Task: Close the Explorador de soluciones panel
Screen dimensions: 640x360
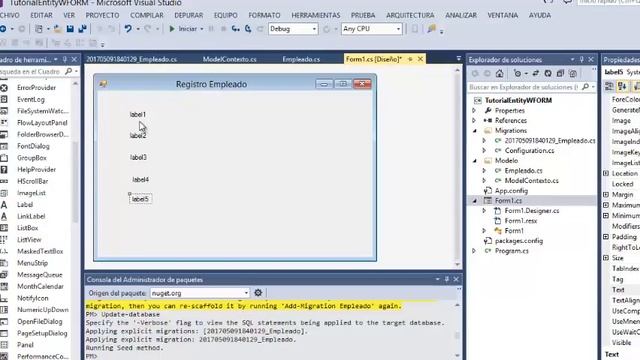Action: (591, 60)
